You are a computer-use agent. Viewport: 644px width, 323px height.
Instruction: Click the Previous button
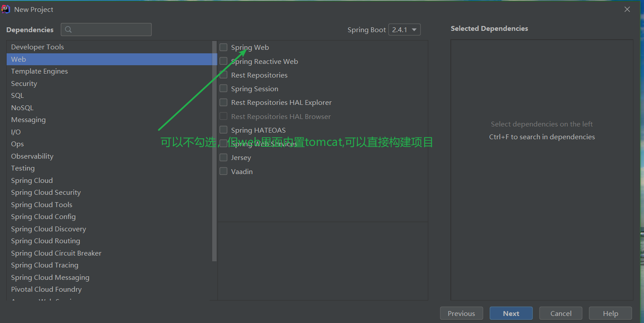pyautogui.click(x=461, y=313)
